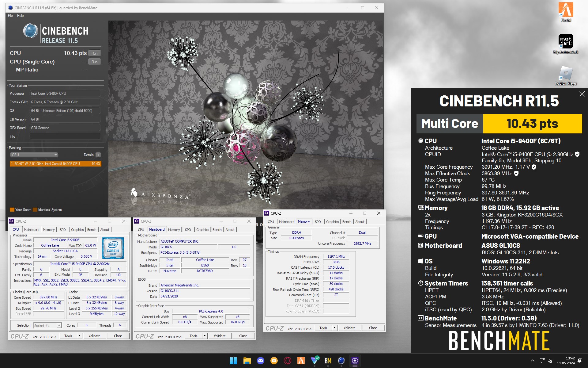
Task: Open the Ranking CPU dropdown in Cinebench
Action: tap(34, 155)
